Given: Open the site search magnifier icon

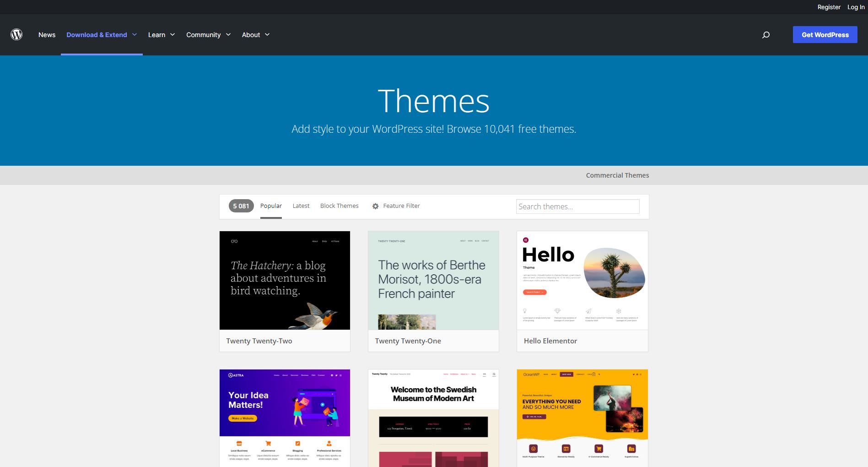Looking at the screenshot, I should point(766,35).
